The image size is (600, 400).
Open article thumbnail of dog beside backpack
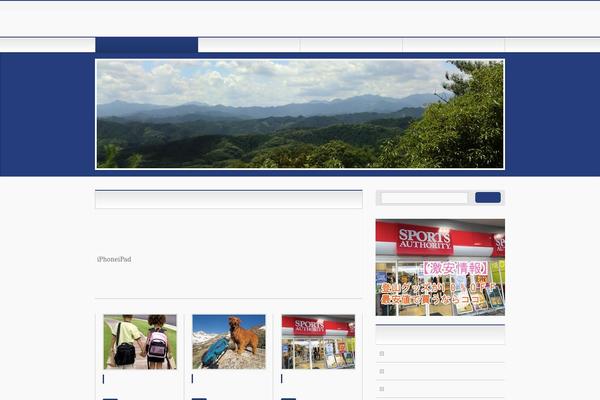click(229, 342)
